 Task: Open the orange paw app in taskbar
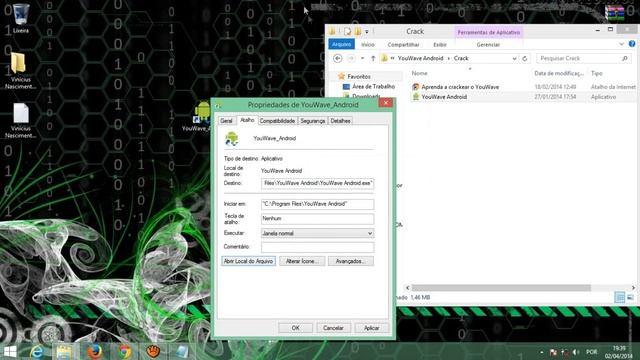(x=153, y=351)
